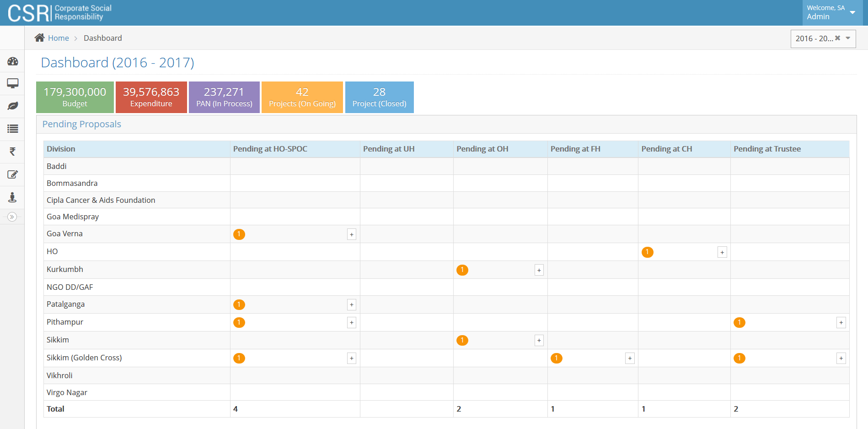
Task: Expand Goa Verna HO-SPOC plus button
Action: pos(352,234)
